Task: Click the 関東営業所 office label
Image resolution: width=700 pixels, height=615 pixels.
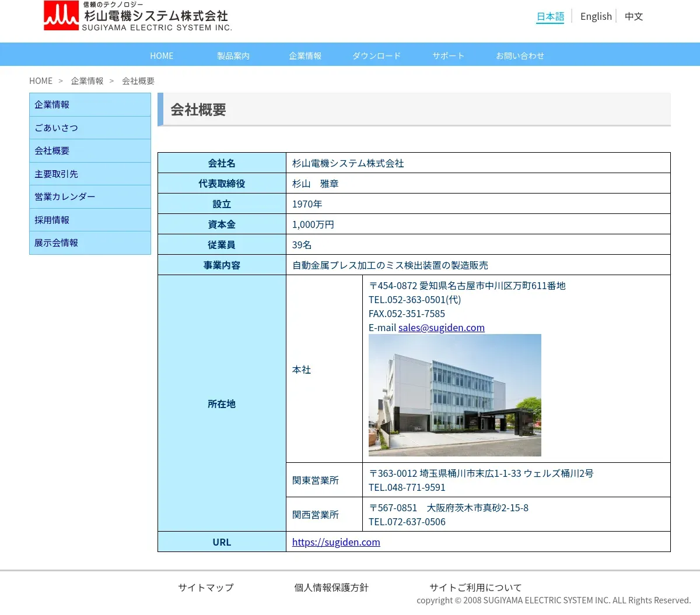Action: click(x=316, y=480)
